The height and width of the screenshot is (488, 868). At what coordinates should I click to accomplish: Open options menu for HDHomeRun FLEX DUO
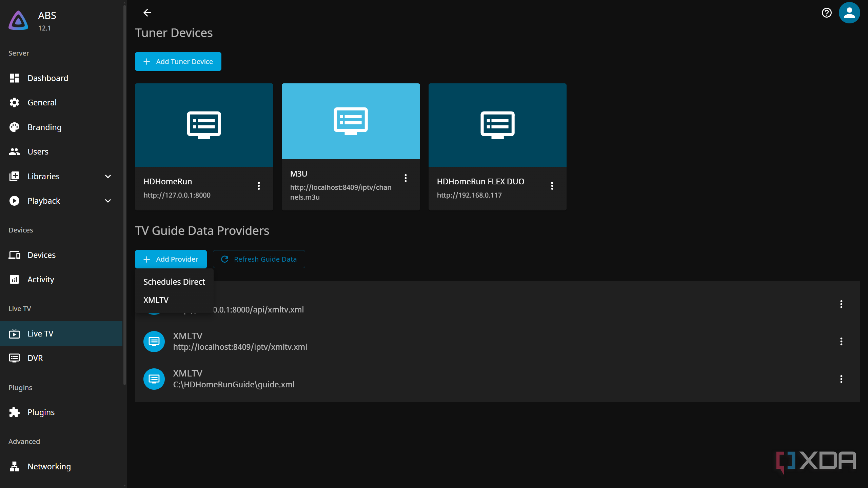pyautogui.click(x=552, y=186)
